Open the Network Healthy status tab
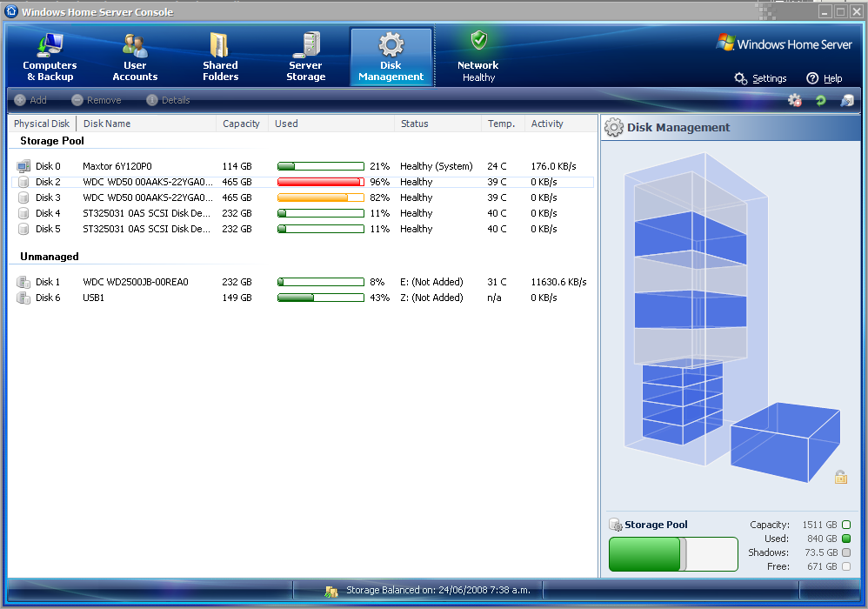Image resolution: width=868 pixels, height=609 pixels. click(x=478, y=57)
